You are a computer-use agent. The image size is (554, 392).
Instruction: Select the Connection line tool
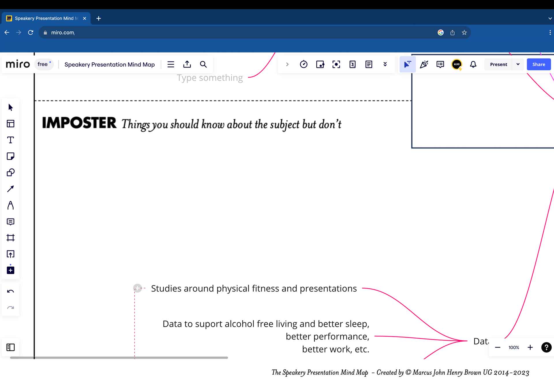coord(10,188)
